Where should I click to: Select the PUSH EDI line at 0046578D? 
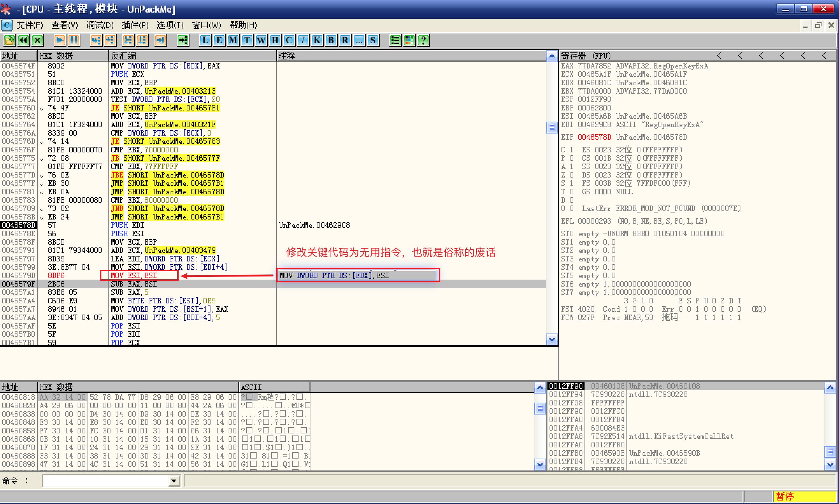click(128, 225)
